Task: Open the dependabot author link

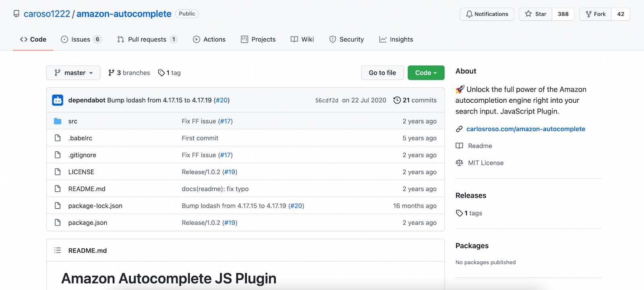Action: (x=87, y=100)
